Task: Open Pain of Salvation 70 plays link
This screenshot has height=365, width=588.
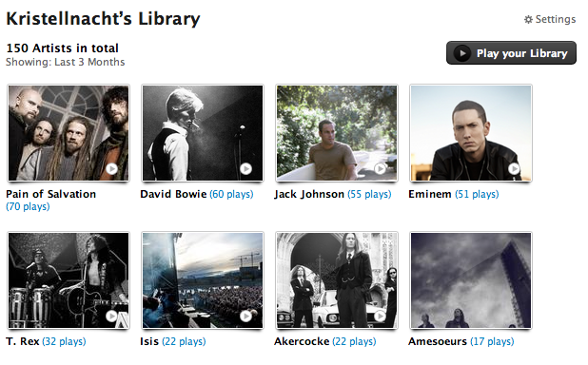Action: pos(28,206)
